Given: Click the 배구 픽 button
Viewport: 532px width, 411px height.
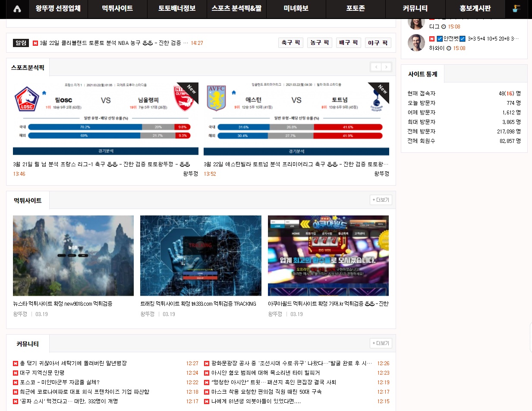Looking at the screenshot, I should pos(349,43).
